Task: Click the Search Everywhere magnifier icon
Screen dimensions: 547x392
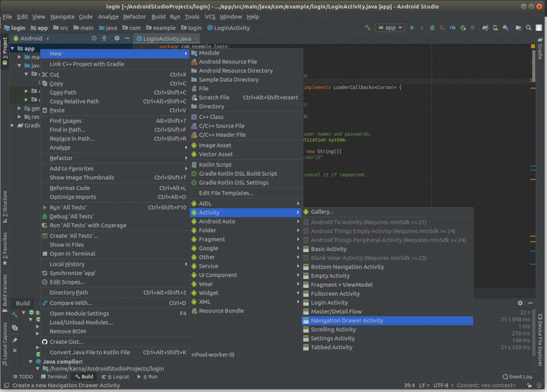Action: tap(528, 28)
